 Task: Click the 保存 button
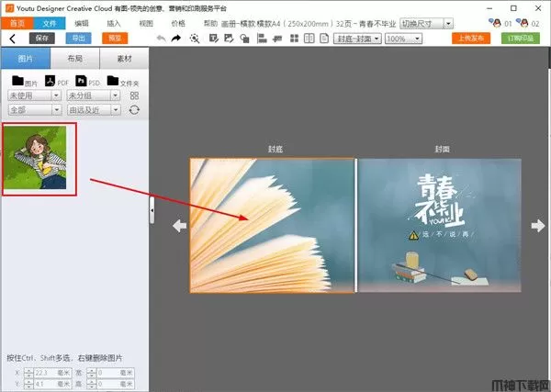pos(42,39)
